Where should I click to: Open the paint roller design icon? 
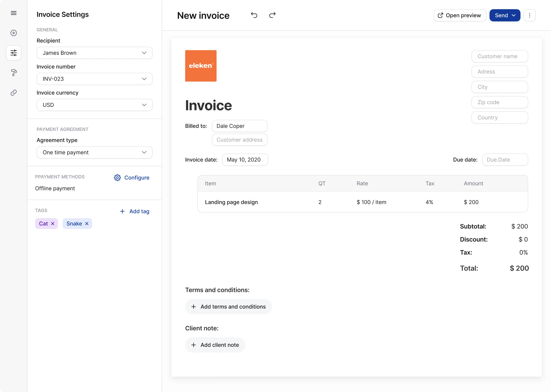tap(14, 73)
